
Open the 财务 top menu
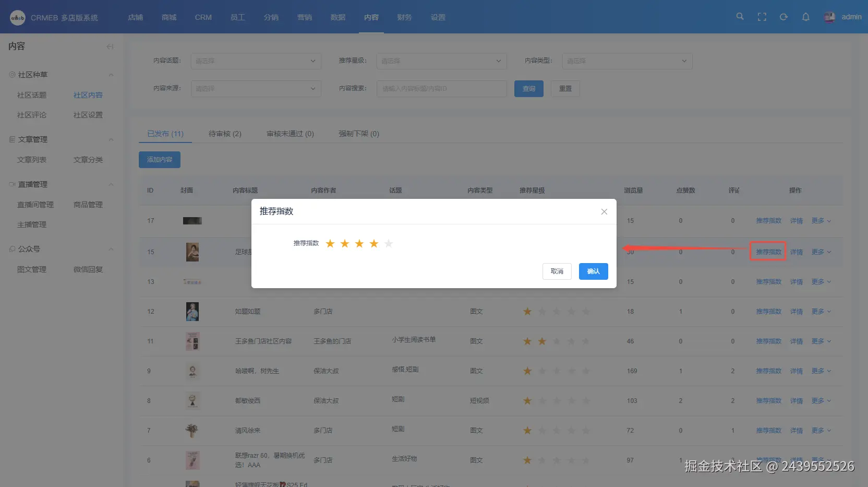[x=405, y=17]
